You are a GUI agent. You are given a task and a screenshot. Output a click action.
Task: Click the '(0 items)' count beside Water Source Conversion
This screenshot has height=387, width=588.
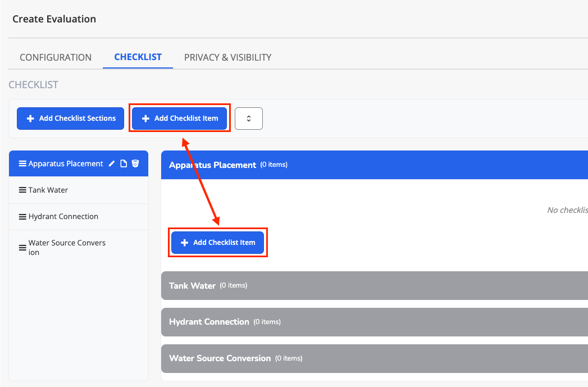289,358
